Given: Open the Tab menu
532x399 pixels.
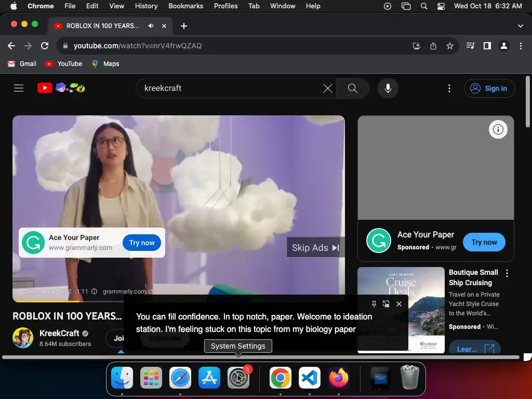Looking at the screenshot, I should [x=254, y=6].
